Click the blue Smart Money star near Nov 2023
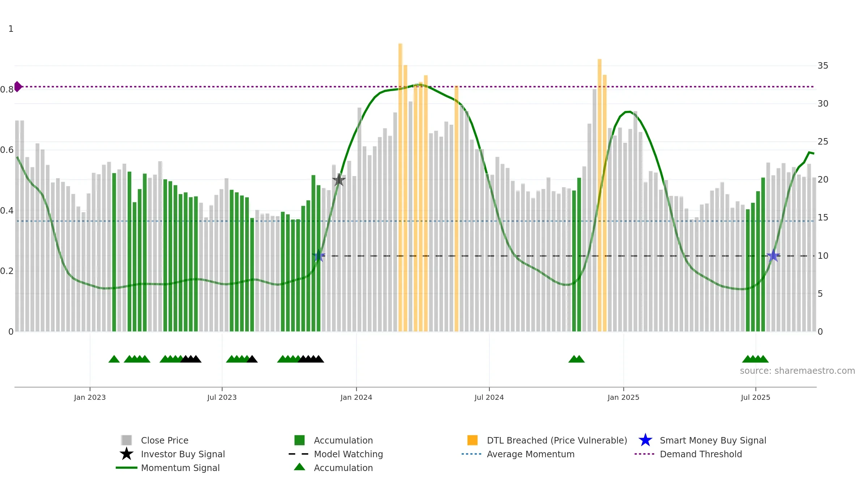The height and width of the screenshot is (488, 868). coord(319,256)
